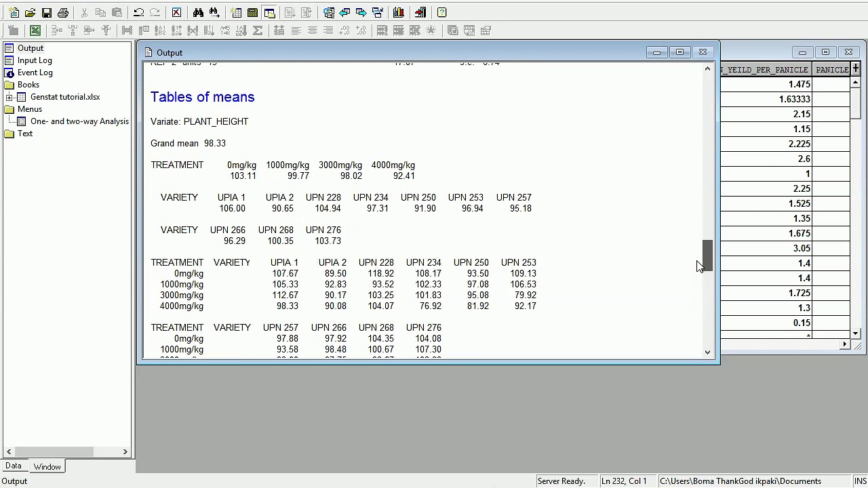The image size is (868, 488).
Task: Click the teal left arrow icon
Action: point(344,12)
